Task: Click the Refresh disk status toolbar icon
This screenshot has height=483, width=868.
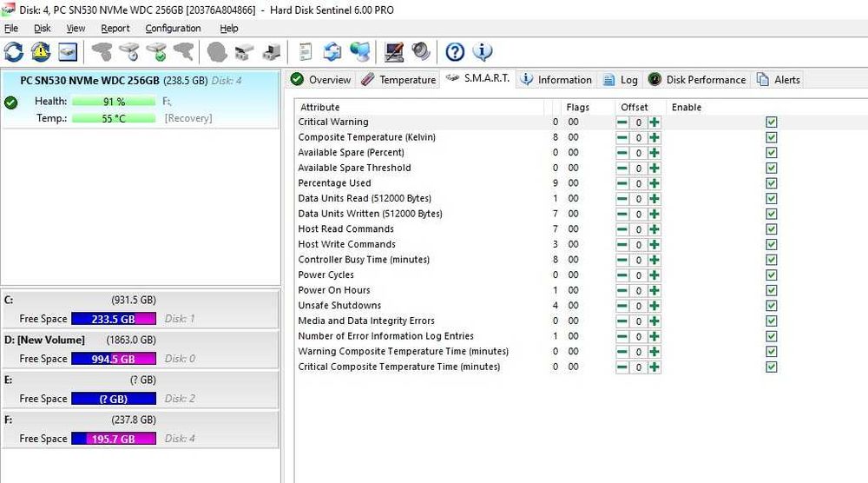Action: 14,52
